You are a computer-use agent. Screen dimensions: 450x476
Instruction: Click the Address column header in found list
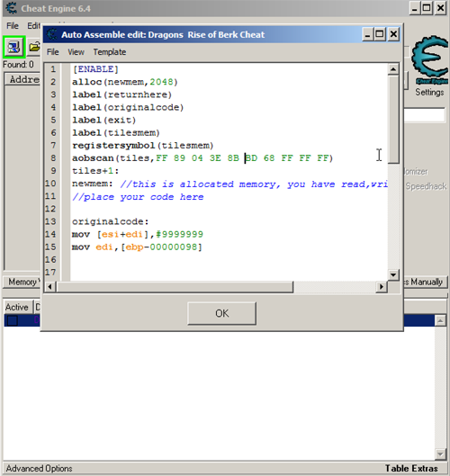23,79
